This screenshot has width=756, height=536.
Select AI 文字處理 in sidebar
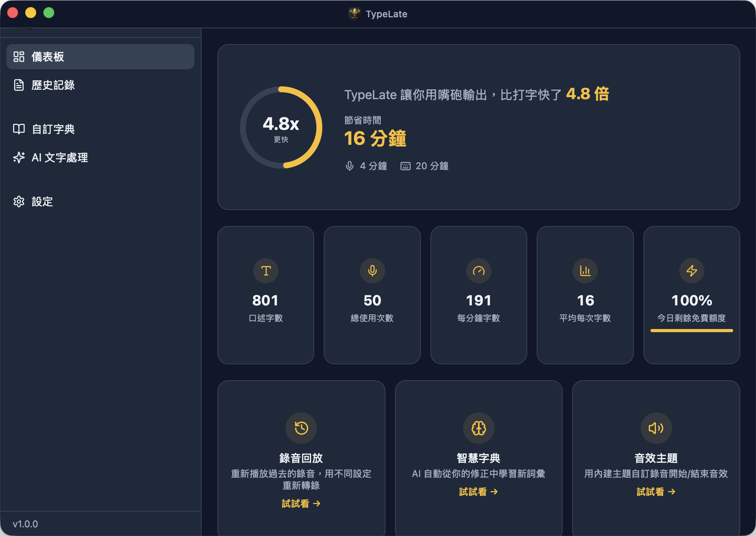100,157
